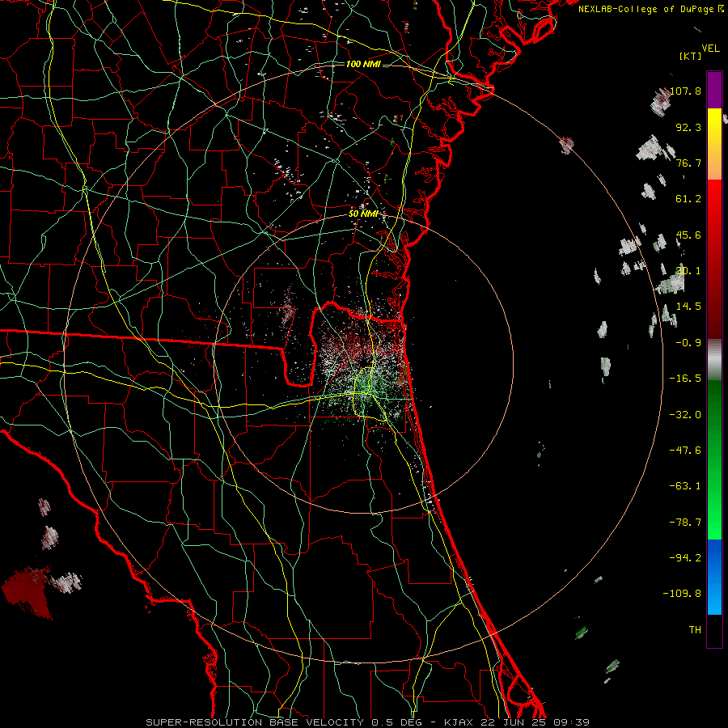Select the 107.8 legend value

tap(685, 91)
